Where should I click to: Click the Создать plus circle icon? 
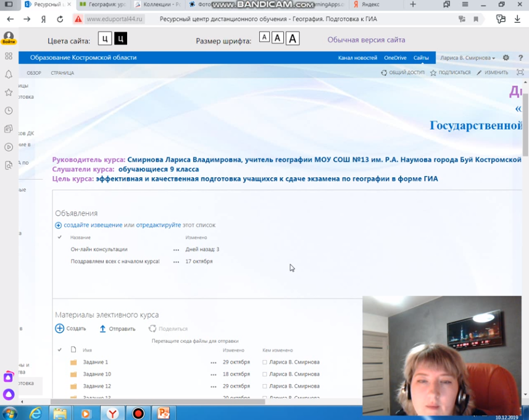click(x=59, y=329)
